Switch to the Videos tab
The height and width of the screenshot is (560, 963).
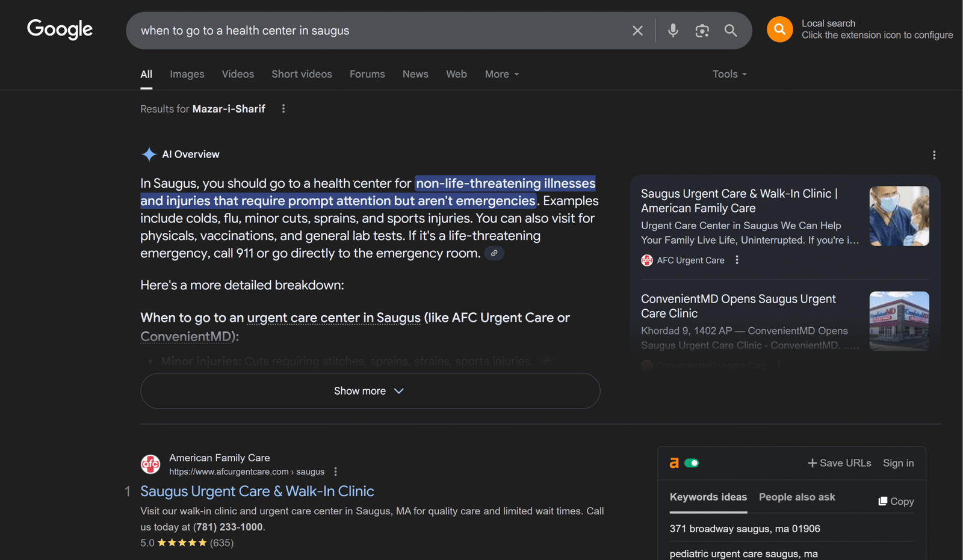click(x=238, y=74)
